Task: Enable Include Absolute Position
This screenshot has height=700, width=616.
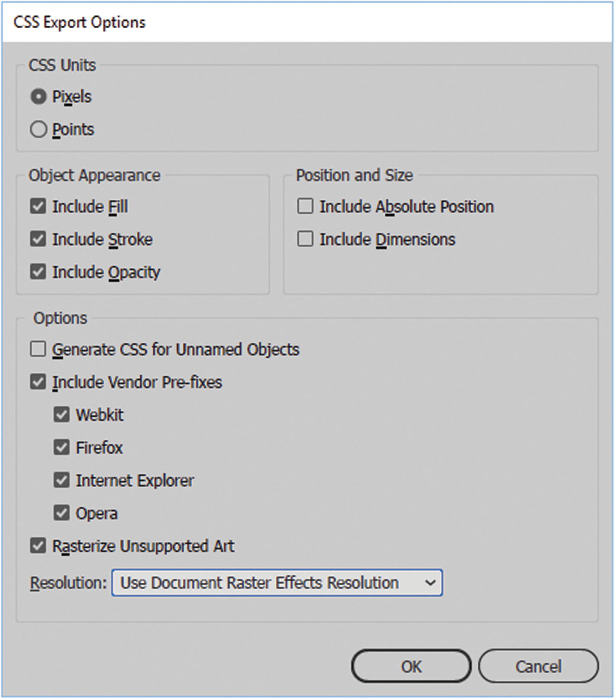Action: coord(305,206)
